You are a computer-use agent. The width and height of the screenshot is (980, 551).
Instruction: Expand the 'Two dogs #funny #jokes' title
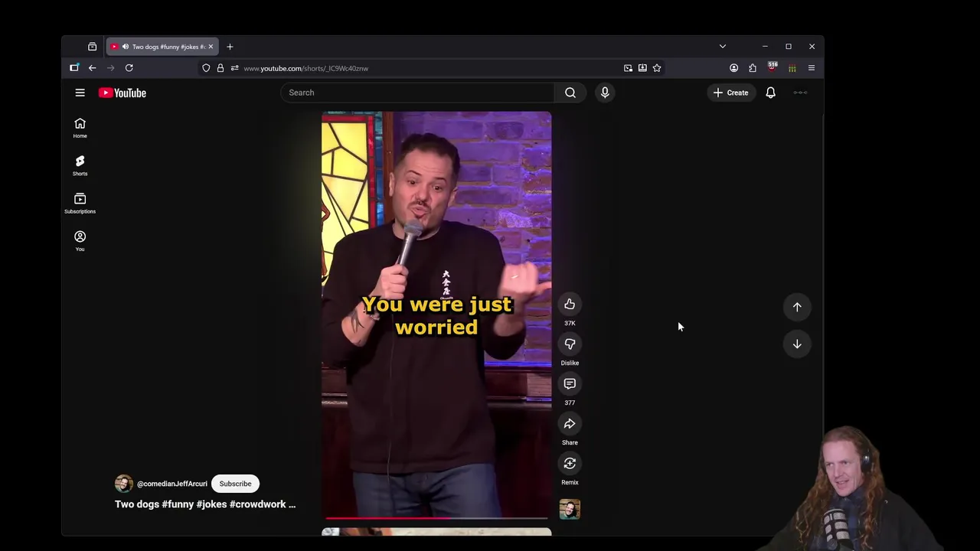point(205,504)
